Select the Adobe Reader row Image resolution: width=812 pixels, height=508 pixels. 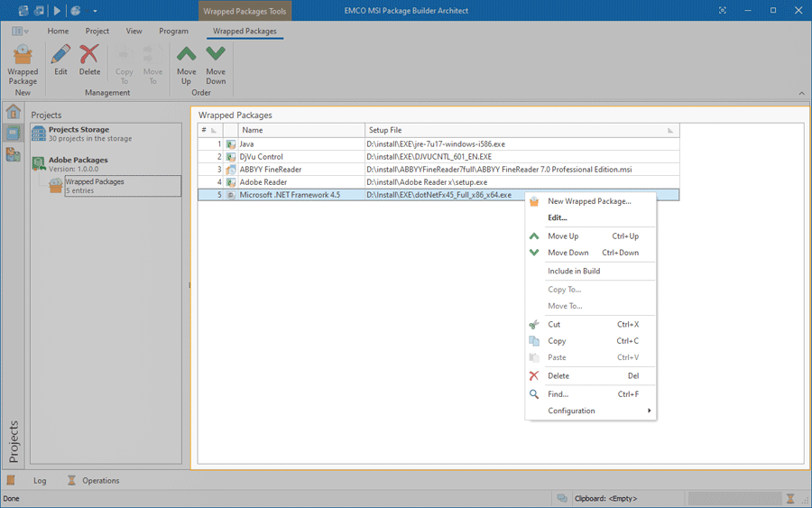438,182
